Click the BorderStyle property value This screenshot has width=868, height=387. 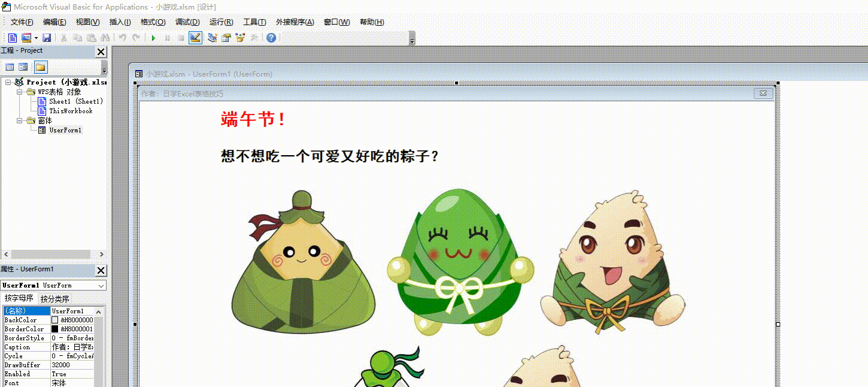72,338
